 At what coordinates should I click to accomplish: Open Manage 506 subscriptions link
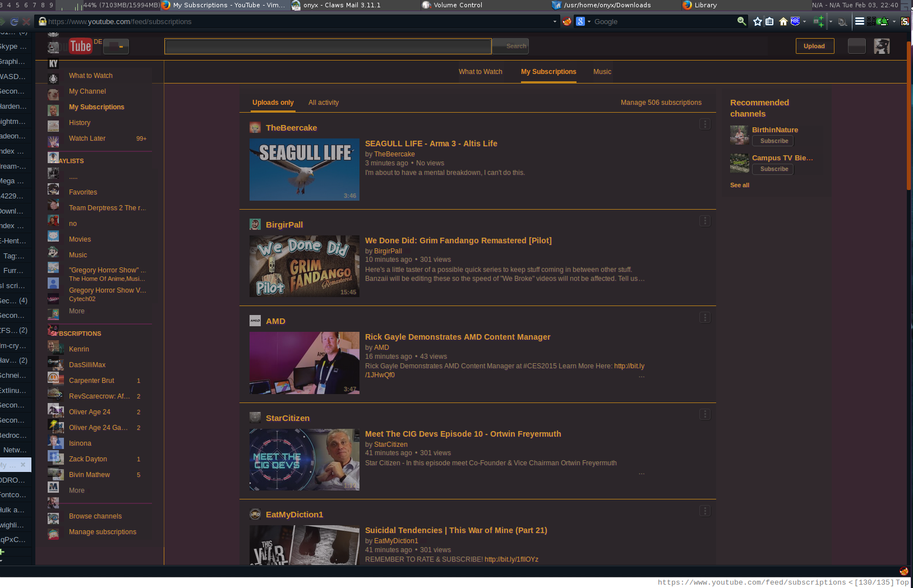coord(661,103)
